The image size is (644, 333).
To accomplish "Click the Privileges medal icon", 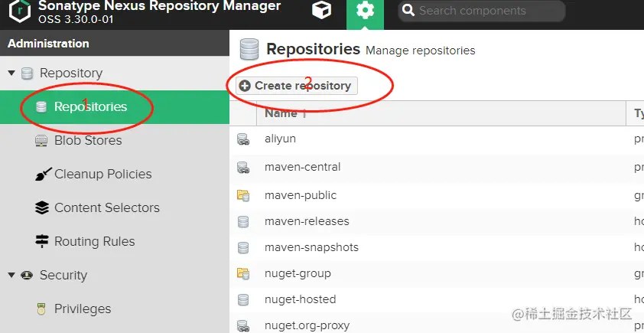I will 41,309.
